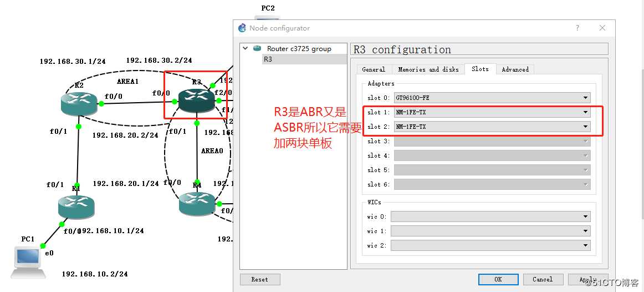The image size is (644, 292).
Task: Select the R2 router icon in topology
Action: pyautogui.click(x=79, y=103)
